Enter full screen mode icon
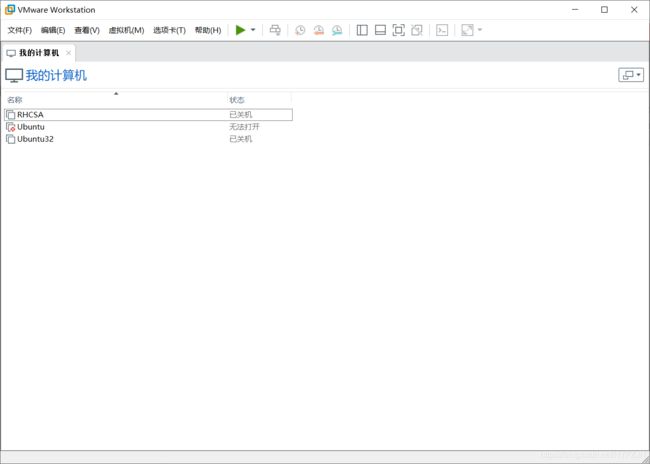 click(398, 30)
